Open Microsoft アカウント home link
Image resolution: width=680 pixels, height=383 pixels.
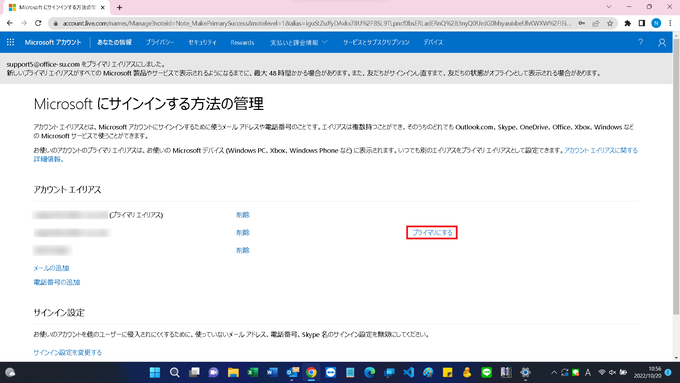click(53, 42)
